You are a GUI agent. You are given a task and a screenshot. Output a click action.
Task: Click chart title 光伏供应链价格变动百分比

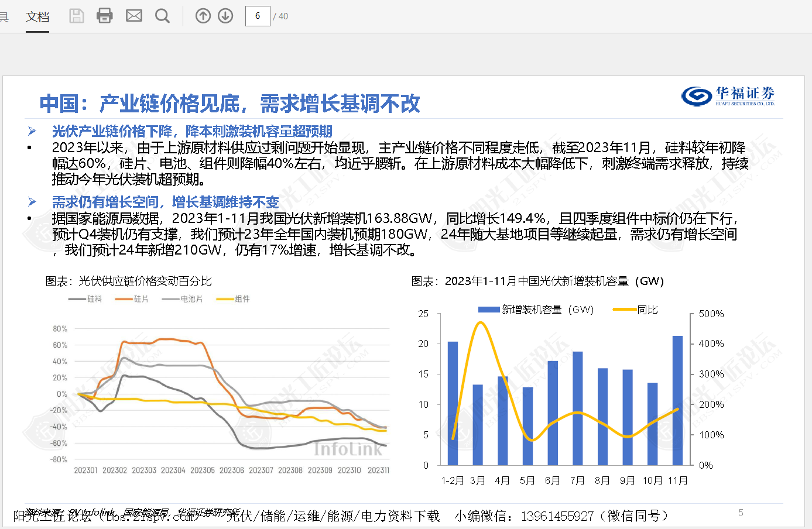tap(129, 281)
